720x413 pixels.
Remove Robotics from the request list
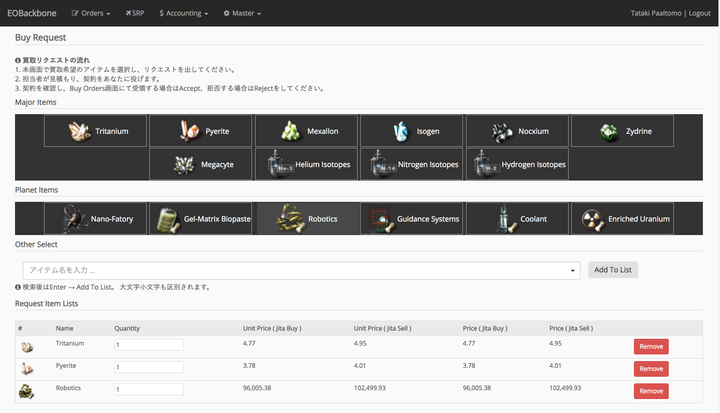650,391
